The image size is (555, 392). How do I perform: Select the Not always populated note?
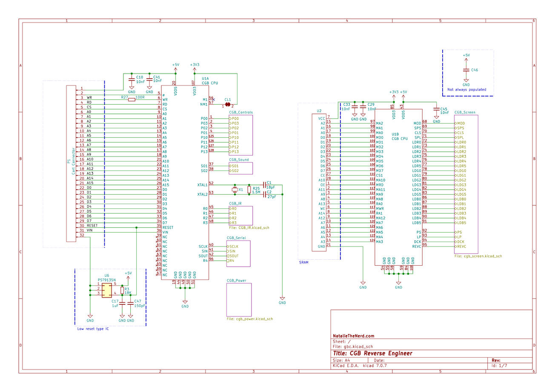[x=468, y=89]
